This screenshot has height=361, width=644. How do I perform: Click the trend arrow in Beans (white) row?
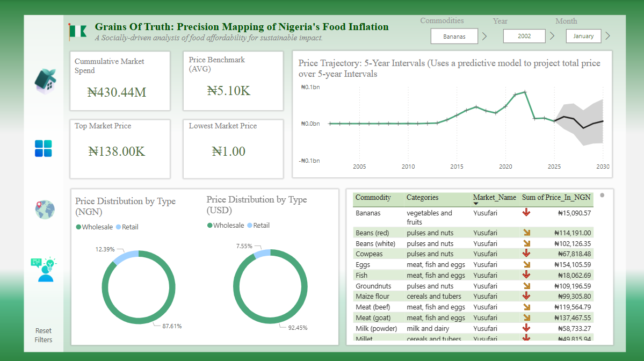click(x=526, y=243)
